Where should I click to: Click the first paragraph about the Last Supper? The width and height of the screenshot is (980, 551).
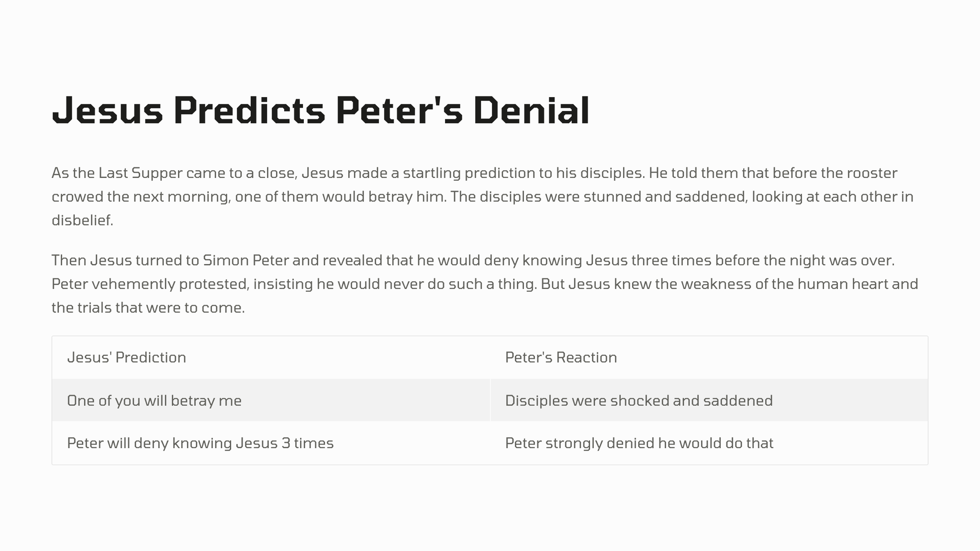pyautogui.click(x=483, y=197)
